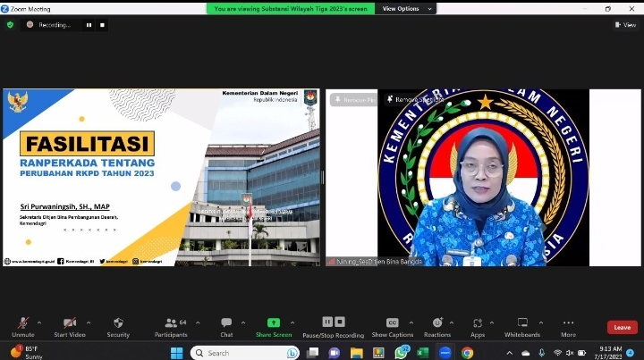Open the View layout menu
644x360 pixels.
[x=625, y=25]
